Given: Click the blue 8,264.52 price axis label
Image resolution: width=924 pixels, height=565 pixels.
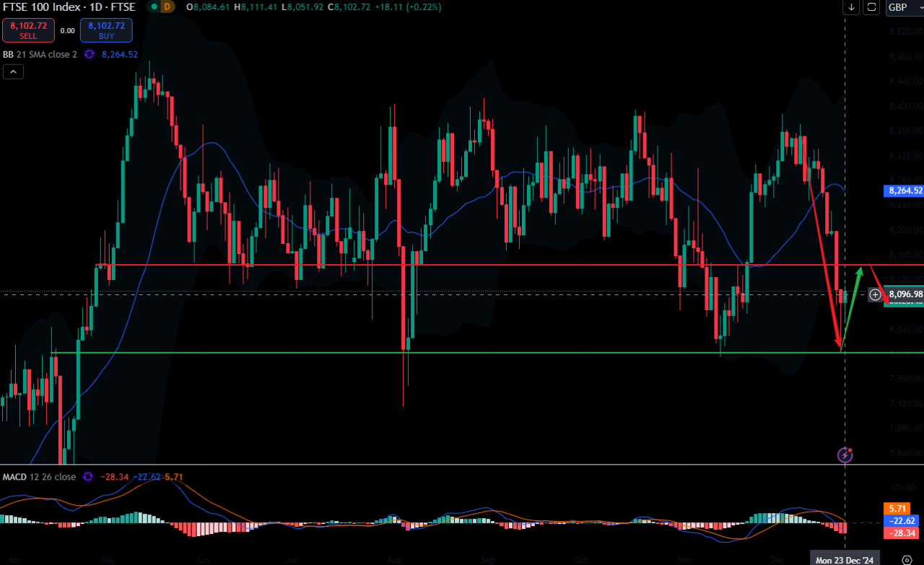Looking at the screenshot, I should pyautogui.click(x=903, y=191).
